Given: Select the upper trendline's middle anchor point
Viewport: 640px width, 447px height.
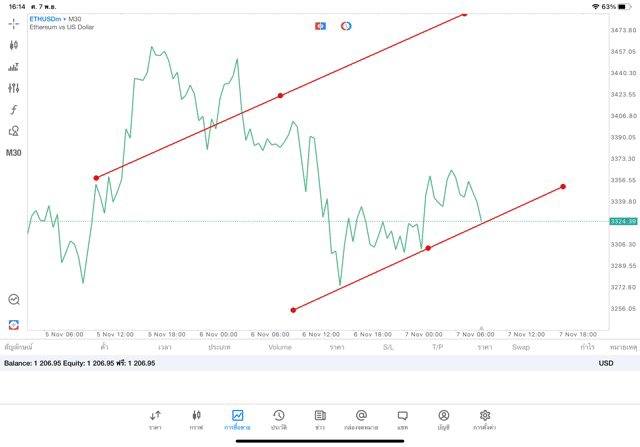Looking at the screenshot, I should pos(280,96).
